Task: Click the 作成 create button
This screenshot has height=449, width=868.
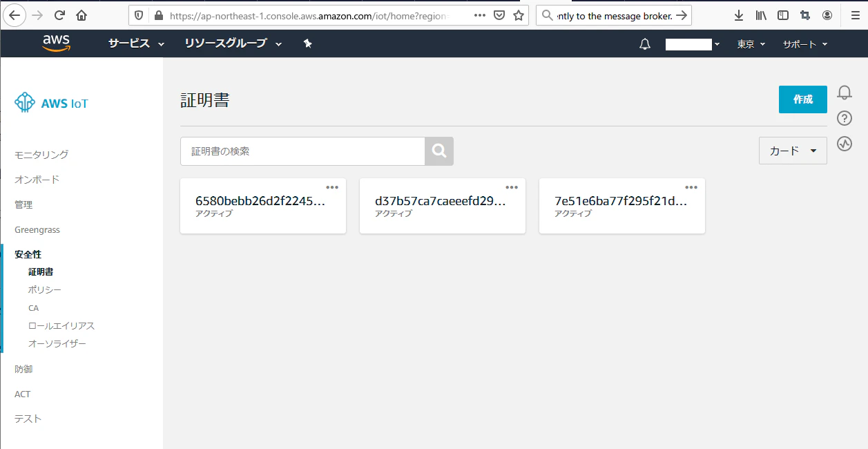Action: (x=803, y=99)
